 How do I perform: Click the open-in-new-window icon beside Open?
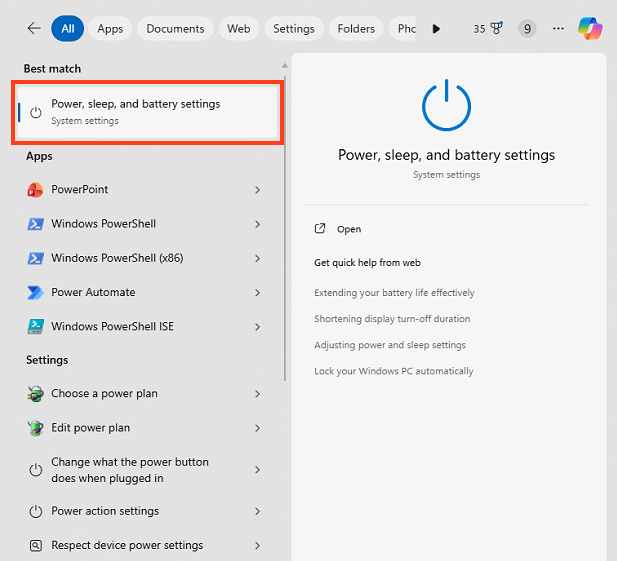point(320,229)
